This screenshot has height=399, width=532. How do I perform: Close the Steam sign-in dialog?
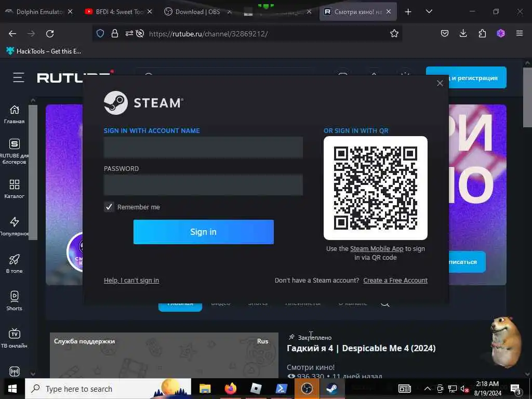point(440,83)
